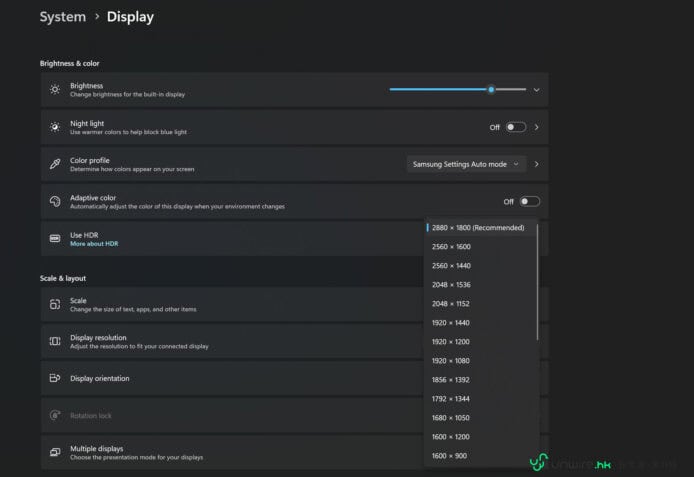
Task: Select 1920 × 1080 resolution
Action: [x=451, y=360]
